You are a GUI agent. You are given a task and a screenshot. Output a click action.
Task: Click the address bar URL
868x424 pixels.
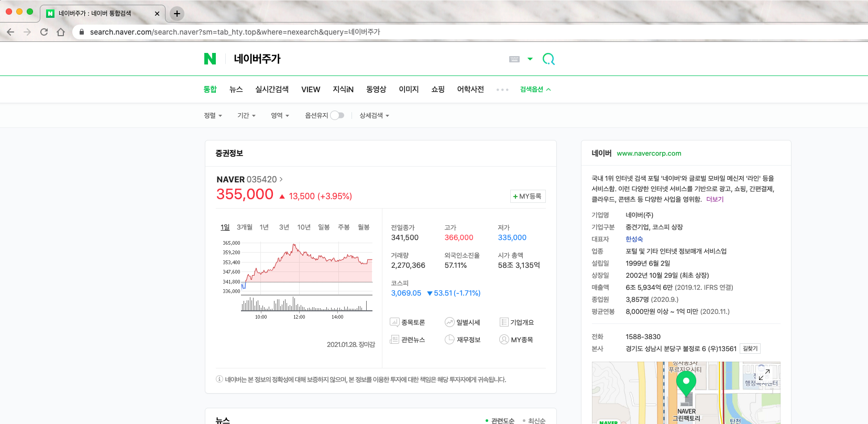pos(235,32)
